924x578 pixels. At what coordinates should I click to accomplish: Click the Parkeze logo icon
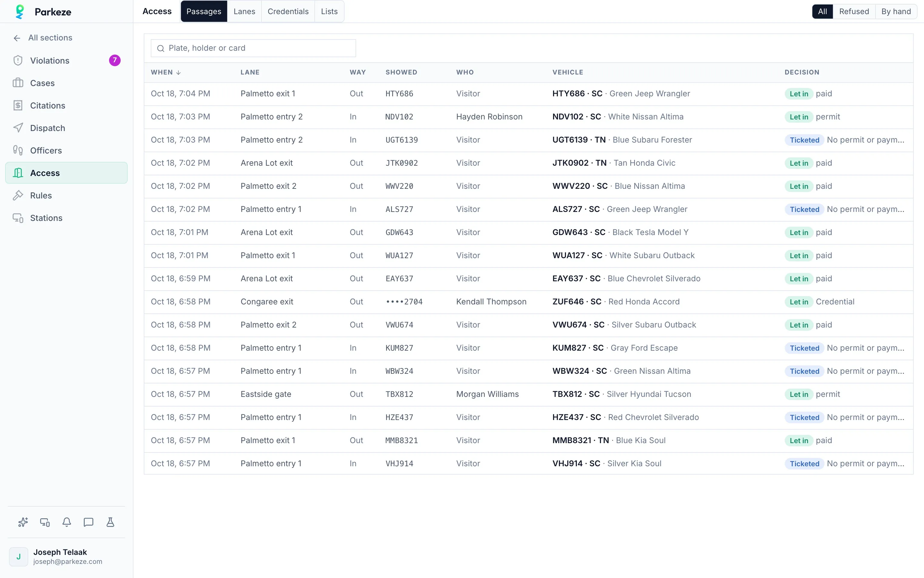coord(20,12)
